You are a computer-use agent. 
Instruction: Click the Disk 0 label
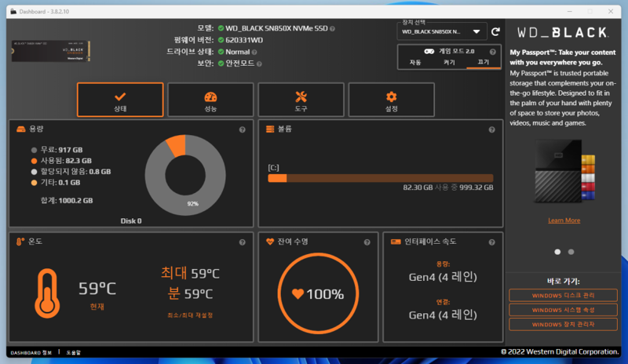[x=131, y=221]
